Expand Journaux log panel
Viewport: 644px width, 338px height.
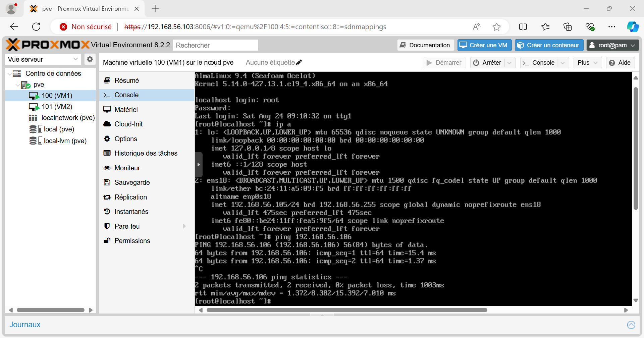(631, 325)
